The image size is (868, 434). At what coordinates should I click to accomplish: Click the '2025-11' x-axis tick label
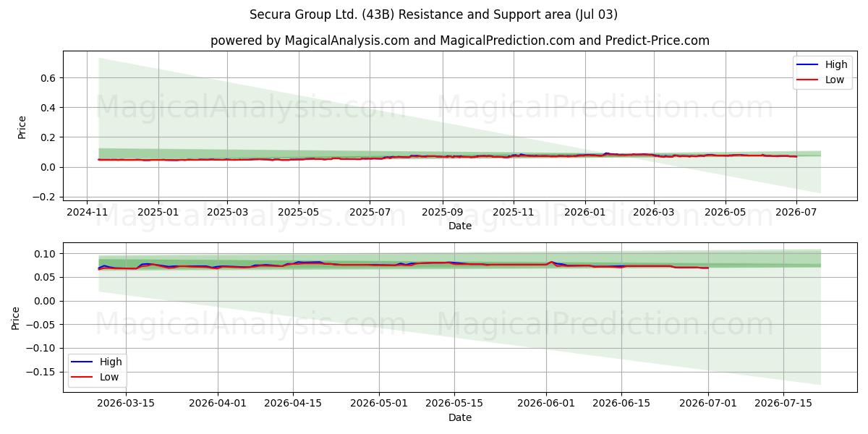[514, 213]
